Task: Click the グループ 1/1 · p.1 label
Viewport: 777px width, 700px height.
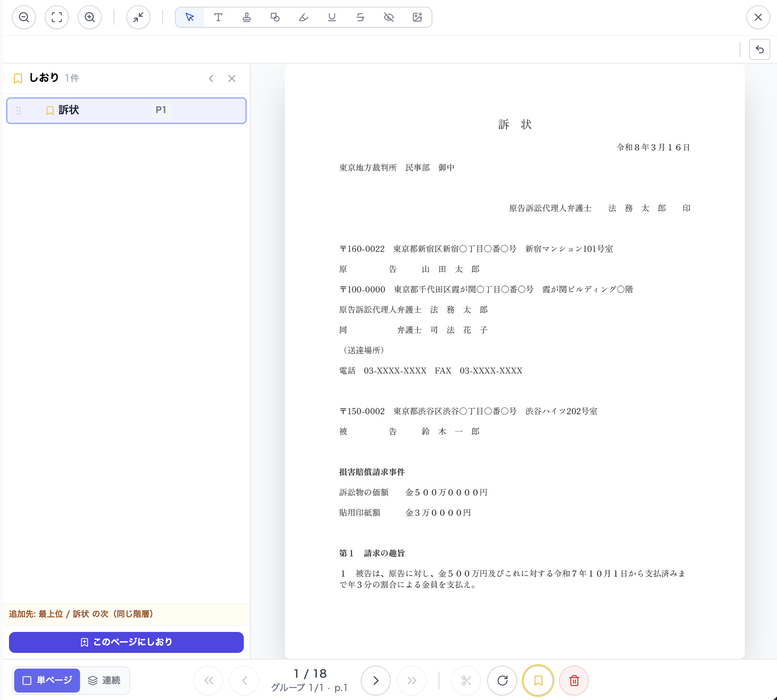Action: pos(310,688)
